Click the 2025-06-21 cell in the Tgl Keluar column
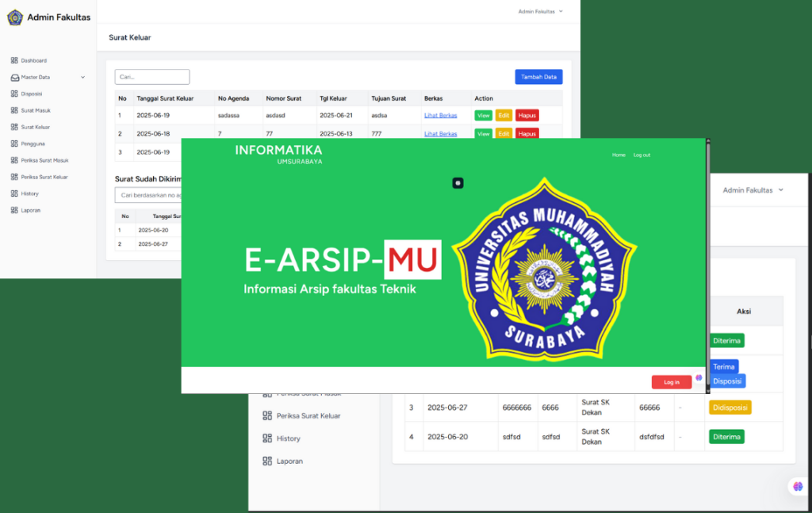This screenshot has height=513, width=812. [336, 116]
